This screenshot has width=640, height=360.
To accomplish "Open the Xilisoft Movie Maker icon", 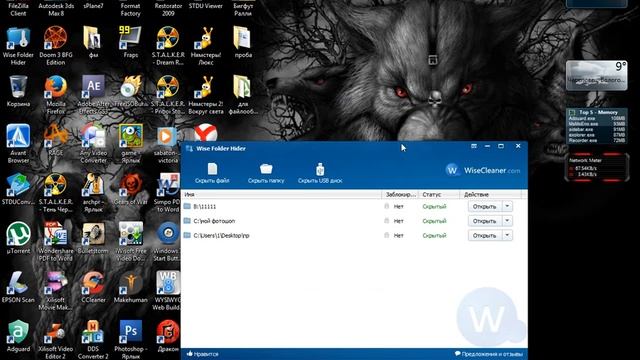I will [x=56, y=291].
